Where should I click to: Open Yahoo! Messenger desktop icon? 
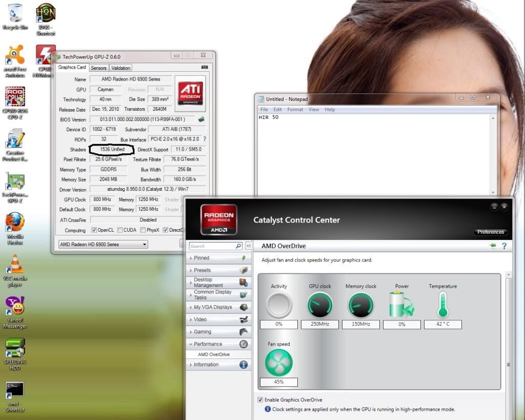[15, 312]
